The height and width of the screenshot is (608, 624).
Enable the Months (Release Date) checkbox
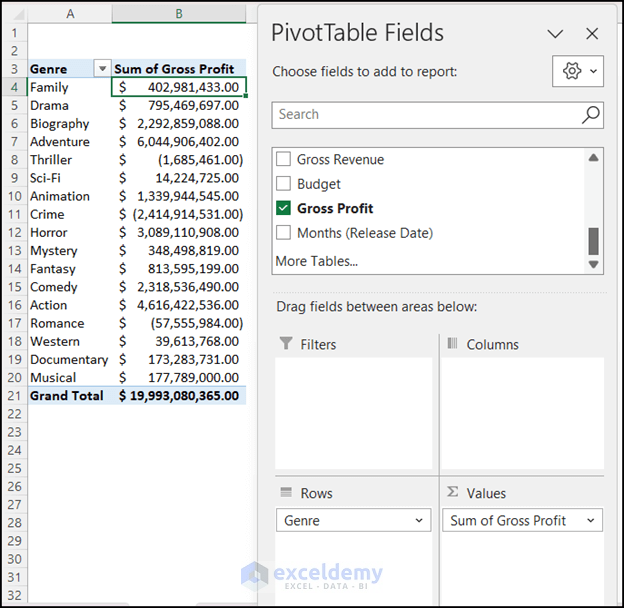(283, 232)
